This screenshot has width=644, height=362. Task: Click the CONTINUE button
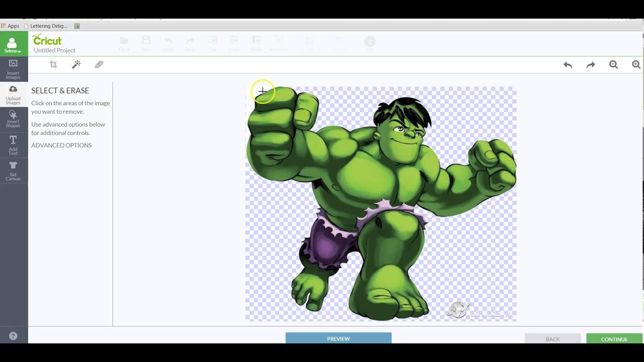click(x=614, y=339)
